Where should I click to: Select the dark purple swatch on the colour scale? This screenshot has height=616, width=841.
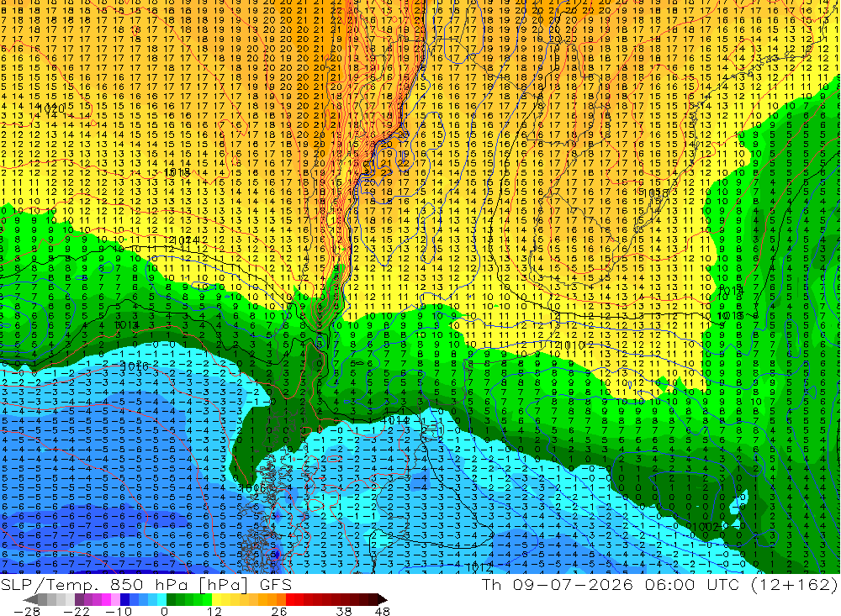click(79, 599)
